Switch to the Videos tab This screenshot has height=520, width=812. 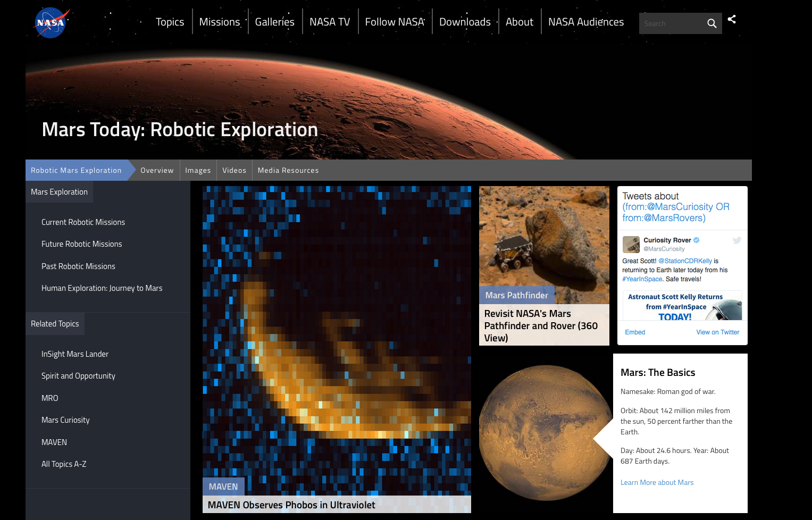(x=234, y=170)
